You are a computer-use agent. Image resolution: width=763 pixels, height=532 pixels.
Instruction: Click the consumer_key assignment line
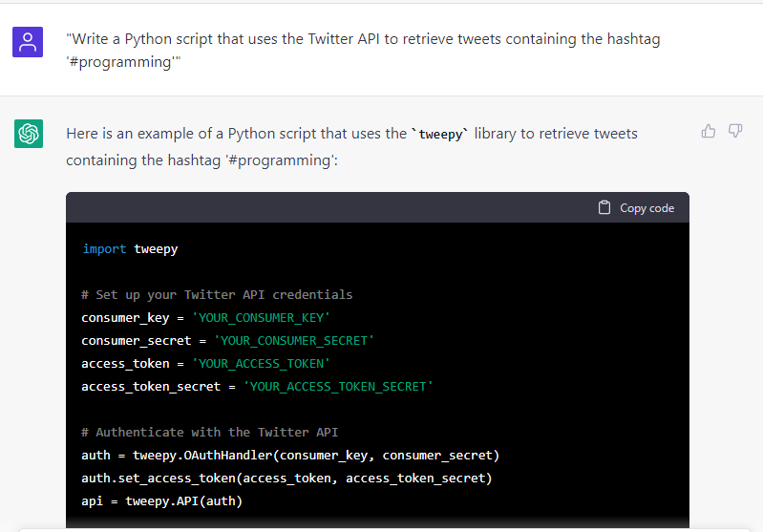point(206,318)
